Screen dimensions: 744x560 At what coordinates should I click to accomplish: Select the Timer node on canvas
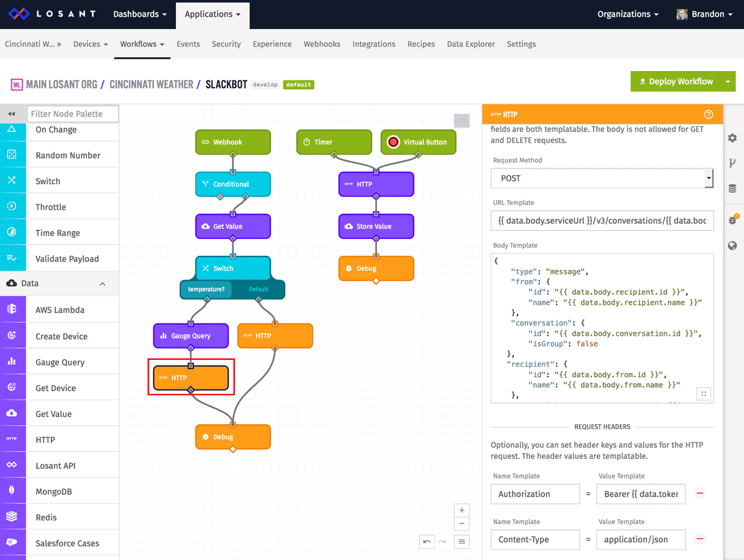click(334, 142)
